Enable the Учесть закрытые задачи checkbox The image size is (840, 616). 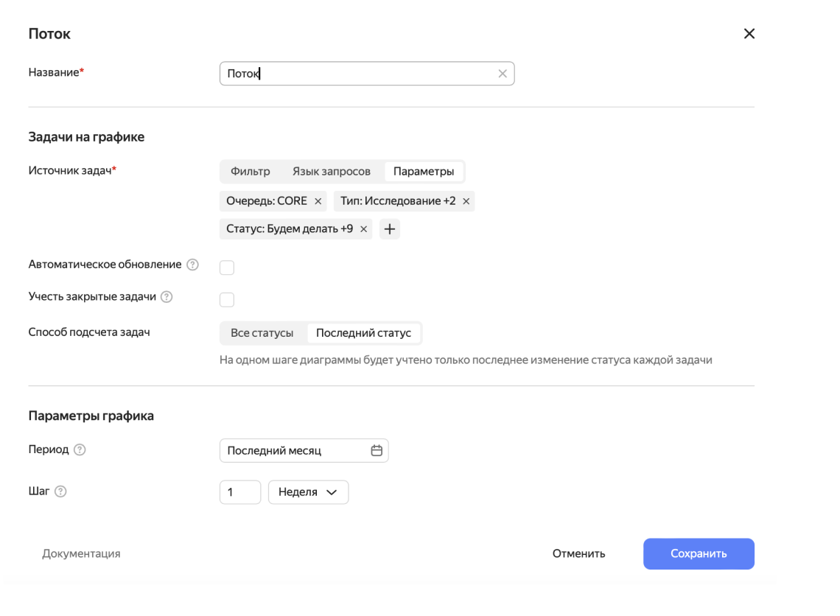tap(227, 299)
